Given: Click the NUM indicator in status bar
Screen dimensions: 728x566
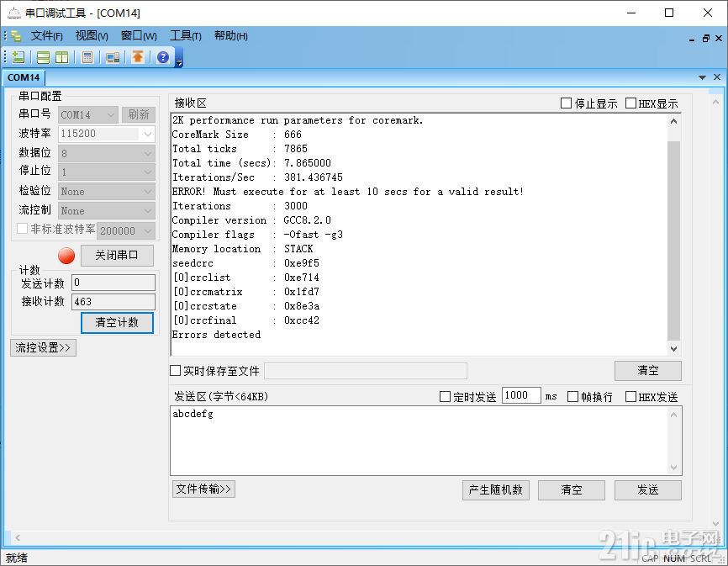Looking at the screenshot, I should point(674,558).
